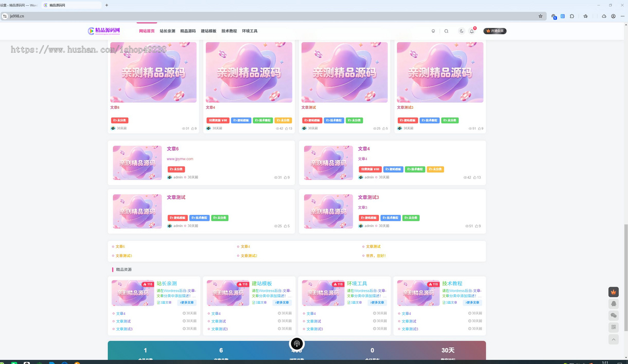Open the 环境工具 navigation item
The height and width of the screenshot is (364, 628).
coord(250,31)
